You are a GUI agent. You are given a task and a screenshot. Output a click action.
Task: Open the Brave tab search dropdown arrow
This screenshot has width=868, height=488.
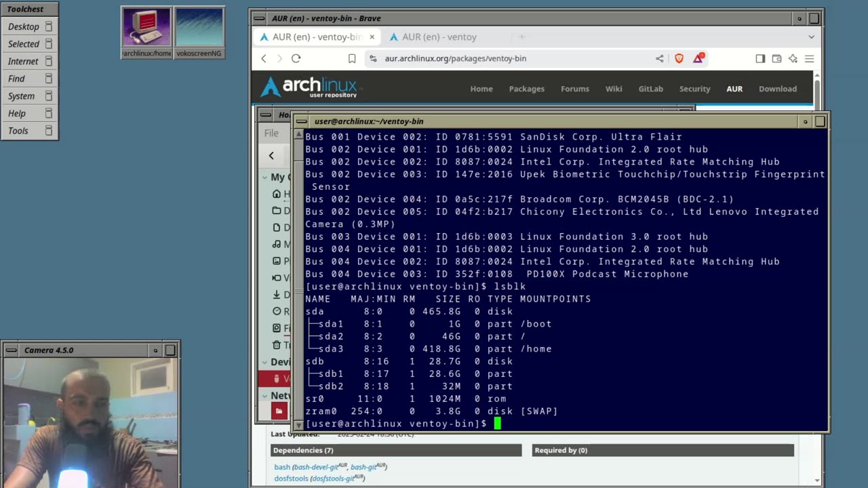pyautogui.click(x=811, y=37)
